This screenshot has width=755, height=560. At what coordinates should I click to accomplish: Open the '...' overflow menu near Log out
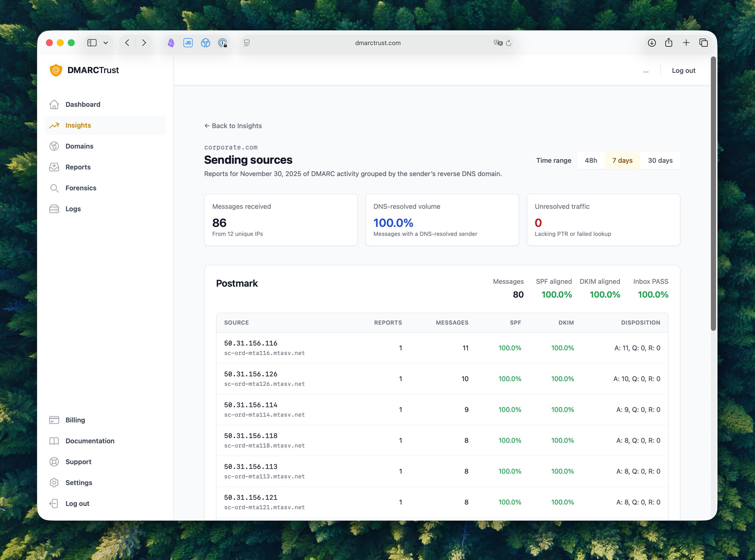coord(646,71)
